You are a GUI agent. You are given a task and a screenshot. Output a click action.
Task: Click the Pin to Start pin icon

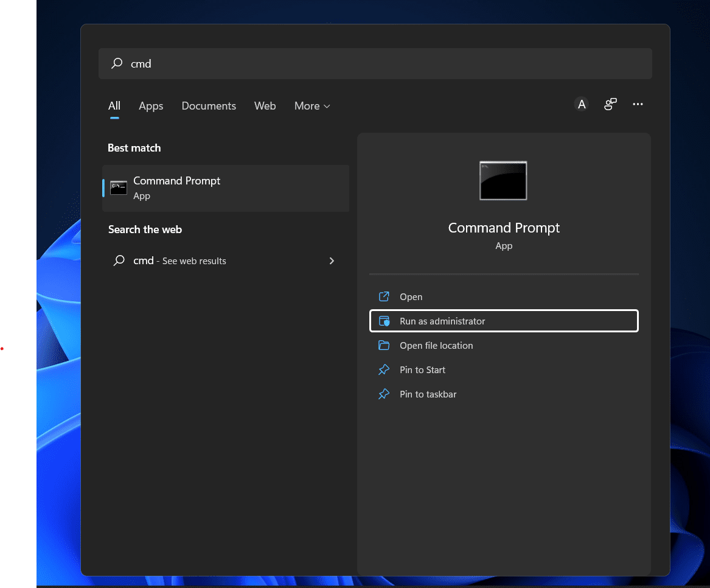(x=383, y=369)
